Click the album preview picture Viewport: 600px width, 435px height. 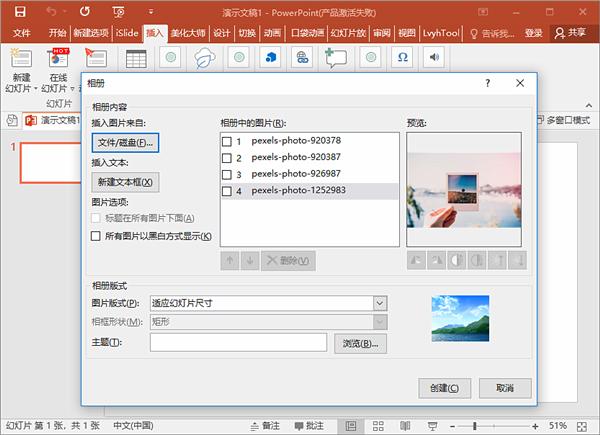tap(464, 190)
